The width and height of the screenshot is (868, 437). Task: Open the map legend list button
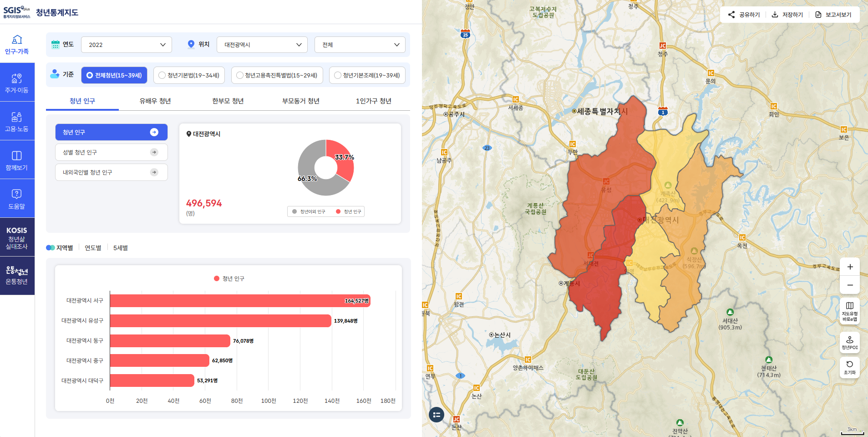point(436,415)
